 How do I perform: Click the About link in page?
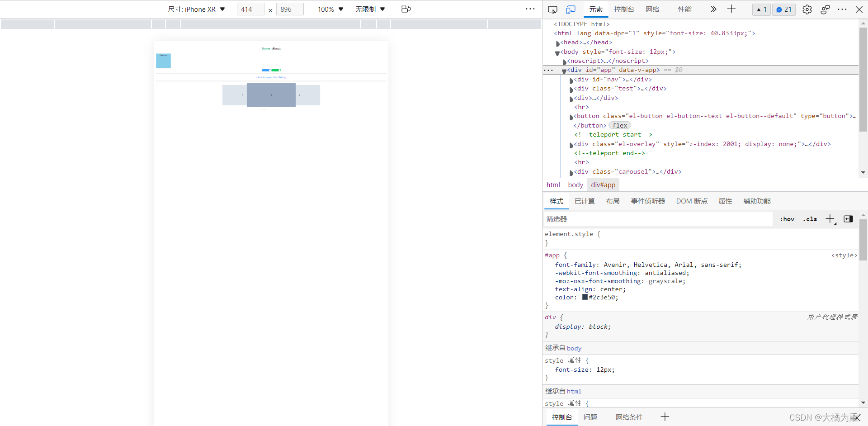[x=276, y=48]
